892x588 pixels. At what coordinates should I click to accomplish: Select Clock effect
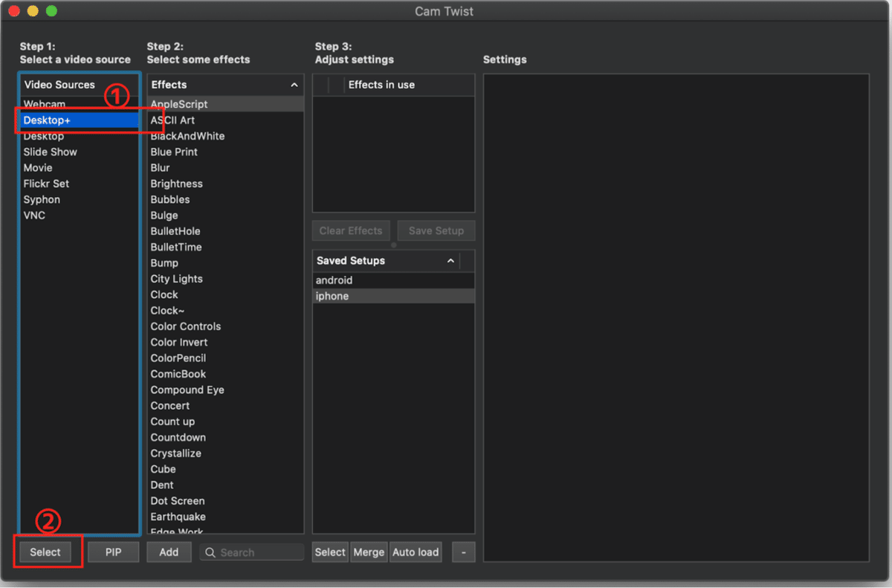tap(225, 294)
